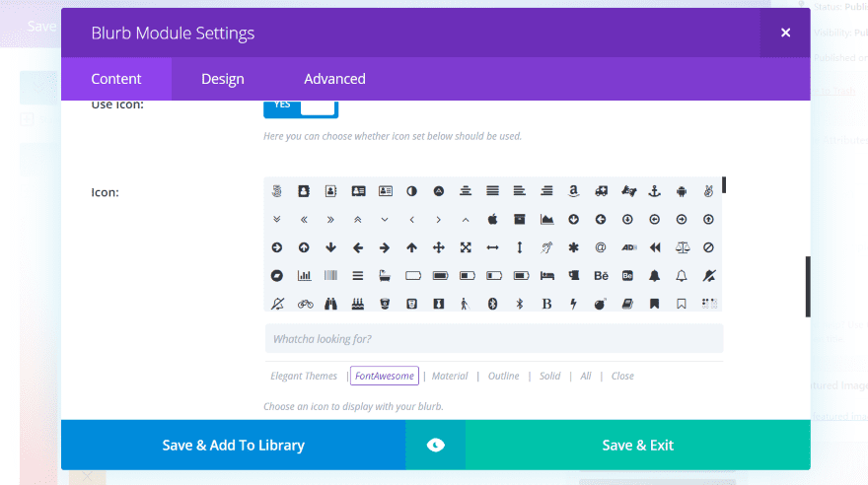The width and height of the screenshot is (868, 485).
Task: Select the align left icon
Action: click(x=519, y=191)
